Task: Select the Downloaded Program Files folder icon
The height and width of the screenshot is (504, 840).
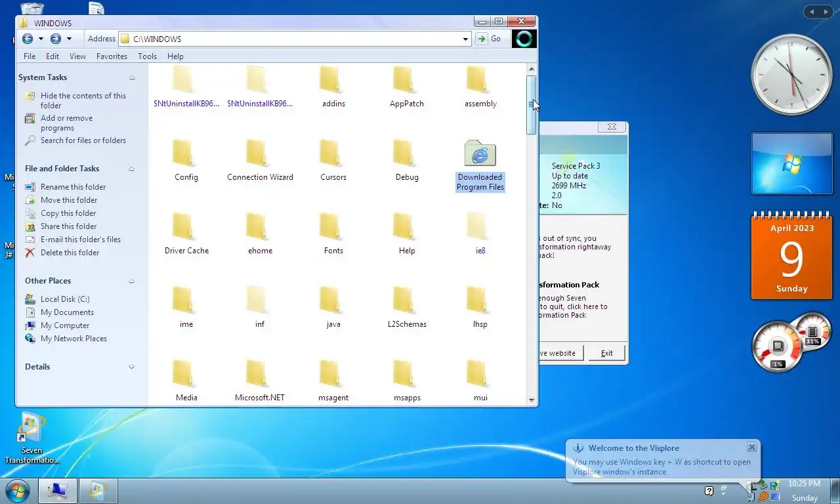Action: pos(480,153)
